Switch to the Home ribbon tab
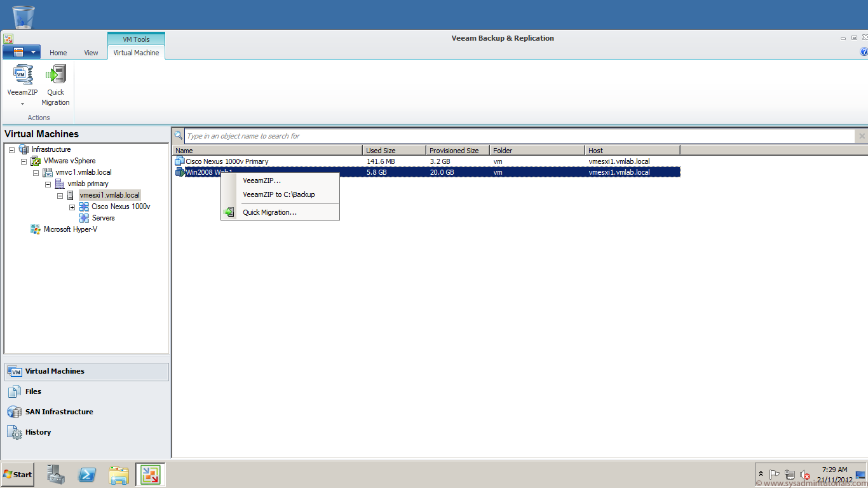 pos(58,53)
